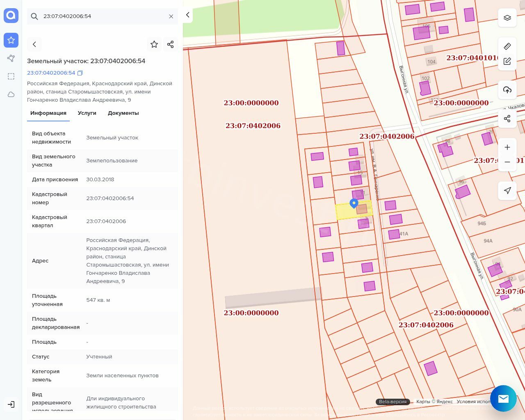Screen dimensions: 525x420
Task: Open favorites in left sidebar
Action: pos(11,40)
